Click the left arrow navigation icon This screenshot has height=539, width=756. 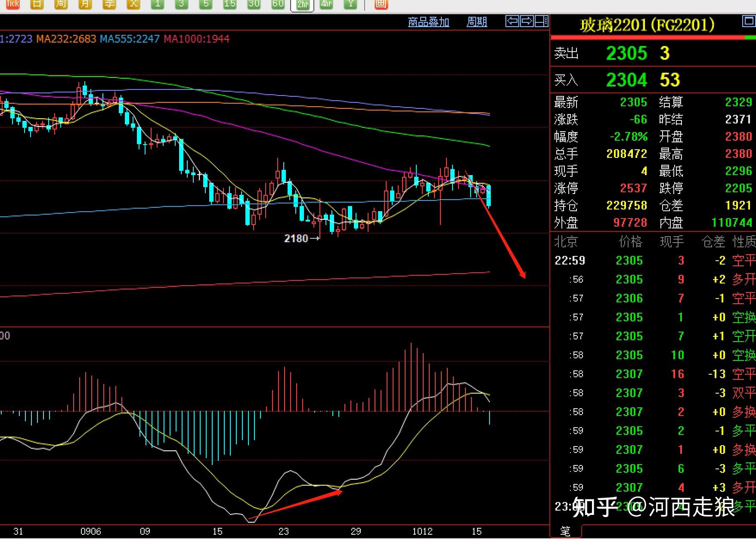click(x=512, y=21)
